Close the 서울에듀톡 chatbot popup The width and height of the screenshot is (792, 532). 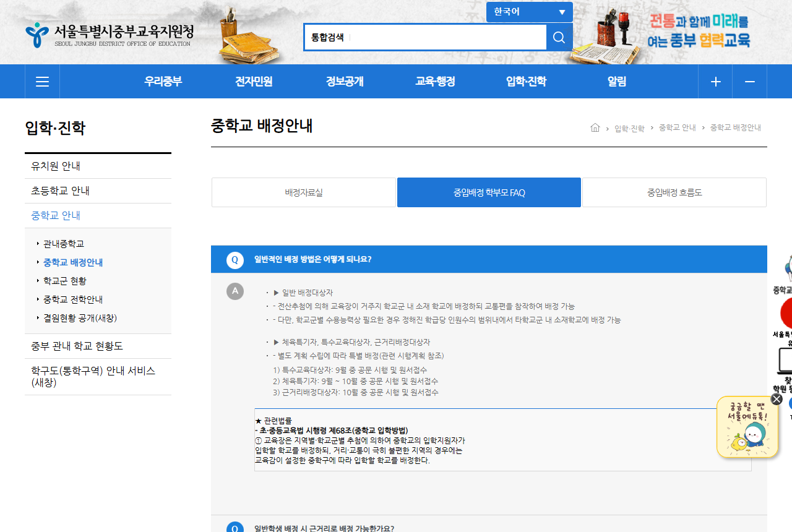coord(777,399)
